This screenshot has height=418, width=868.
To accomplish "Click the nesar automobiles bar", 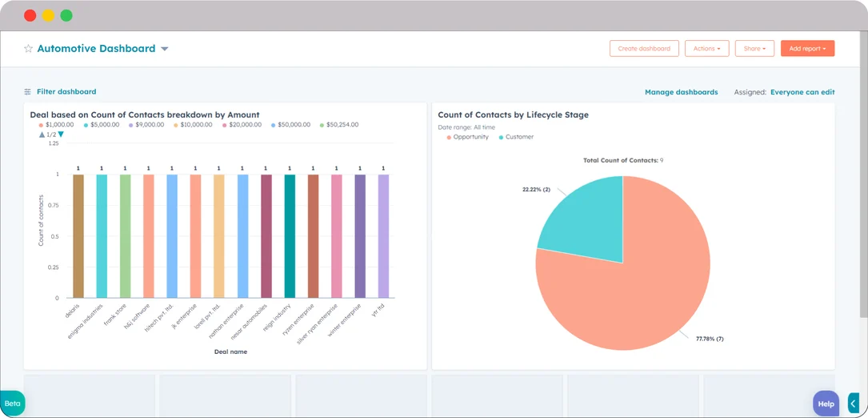I will (x=266, y=236).
